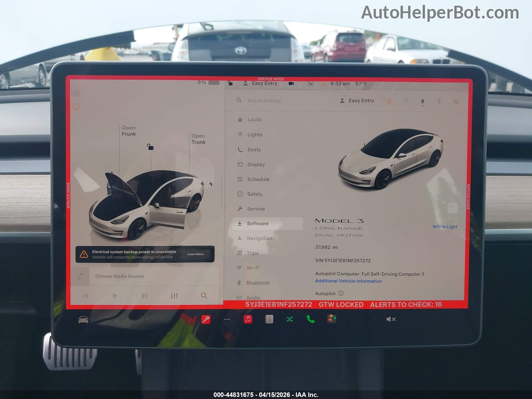Skip to the previous media track
Viewport: 532px width, 399px height.
click(x=85, y=296)
